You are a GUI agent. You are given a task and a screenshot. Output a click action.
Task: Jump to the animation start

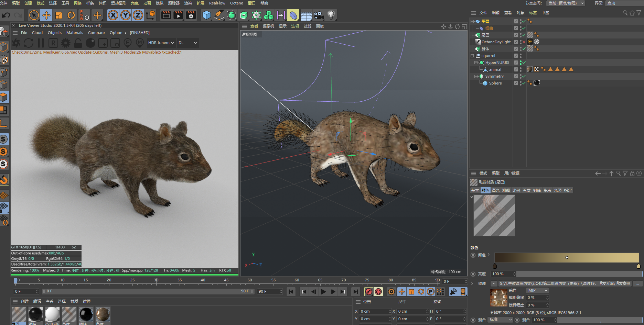(291, 292)
